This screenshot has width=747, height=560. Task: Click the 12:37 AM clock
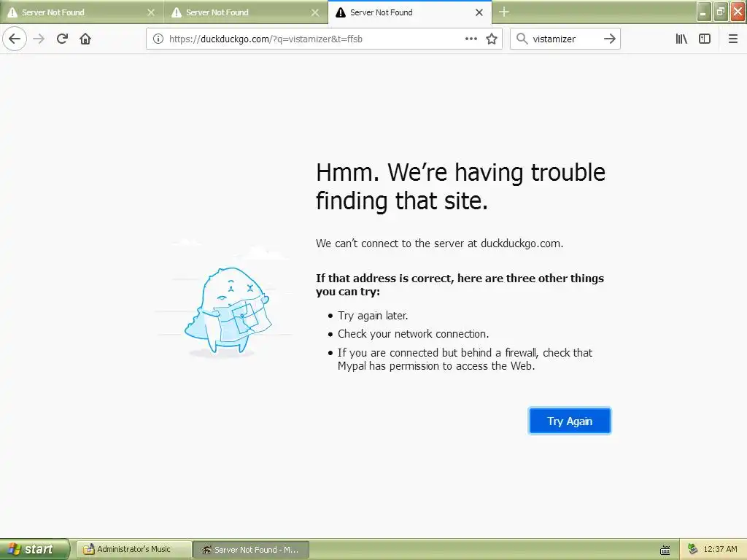click(x=720, y=549)
